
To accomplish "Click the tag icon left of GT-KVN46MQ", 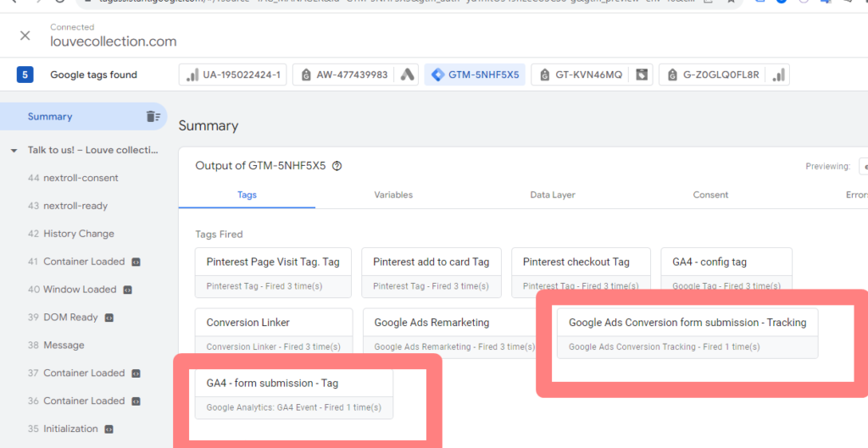I will point(545,75).
